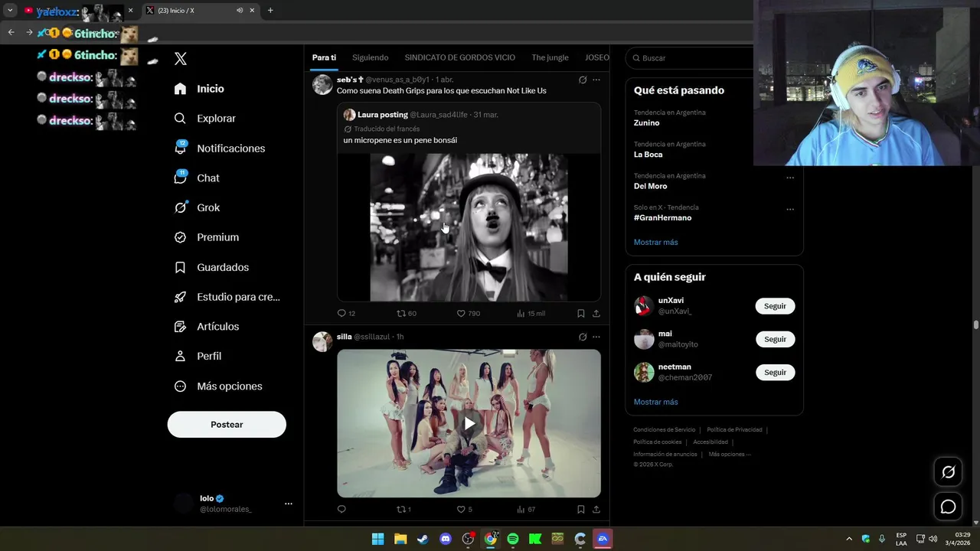Image resolution: width=980 pixels, height=551 pixels.
Task: Reply to the silla post
Action: pos(341,509)
